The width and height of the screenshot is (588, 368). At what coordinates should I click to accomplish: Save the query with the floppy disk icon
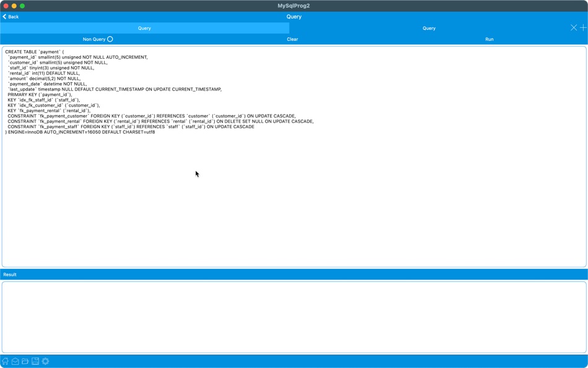(35, 361)
